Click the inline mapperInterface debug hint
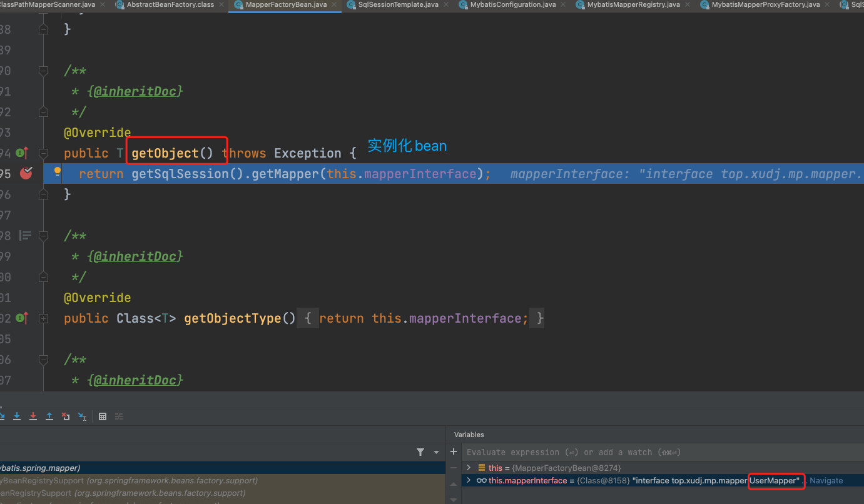The height and width of the screenshot is (504, 864). point(687,174)
